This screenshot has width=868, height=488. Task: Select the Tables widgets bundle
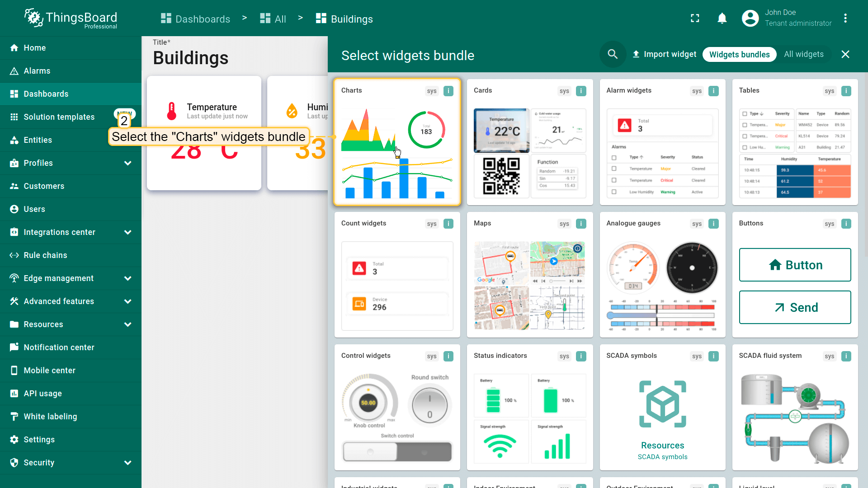click(794, 142)
